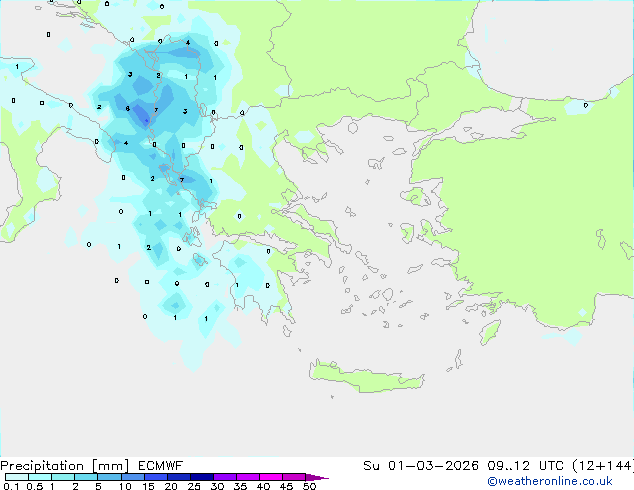Choose the 25–30 mm navy swatch
The image size is (634, 490).
201,477
